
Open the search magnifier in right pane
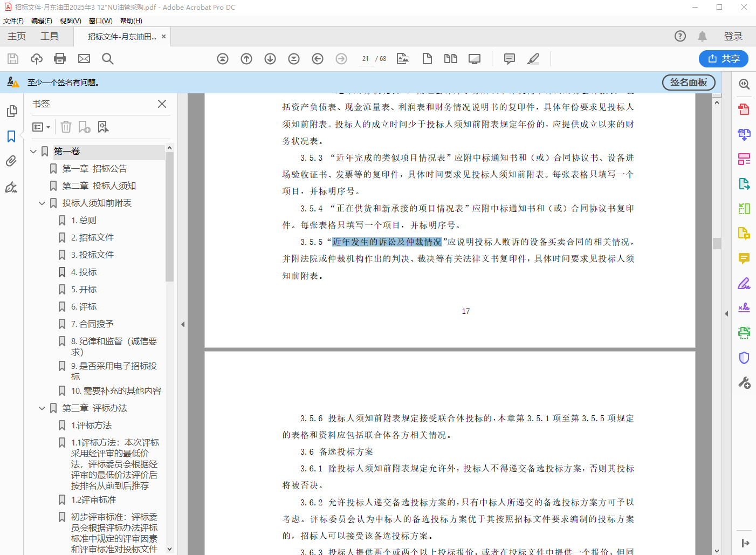(744, 84)
